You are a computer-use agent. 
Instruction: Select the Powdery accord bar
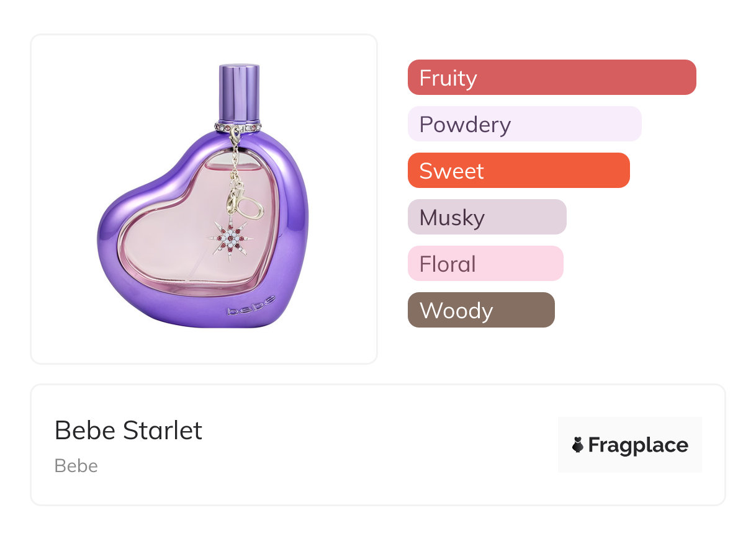[x=524, y=124]
